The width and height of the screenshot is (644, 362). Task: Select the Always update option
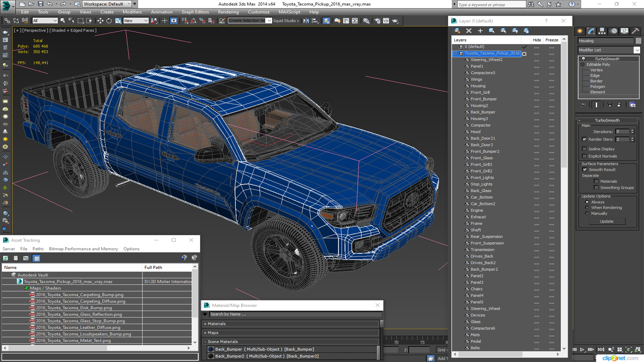(x=587, y=202)
